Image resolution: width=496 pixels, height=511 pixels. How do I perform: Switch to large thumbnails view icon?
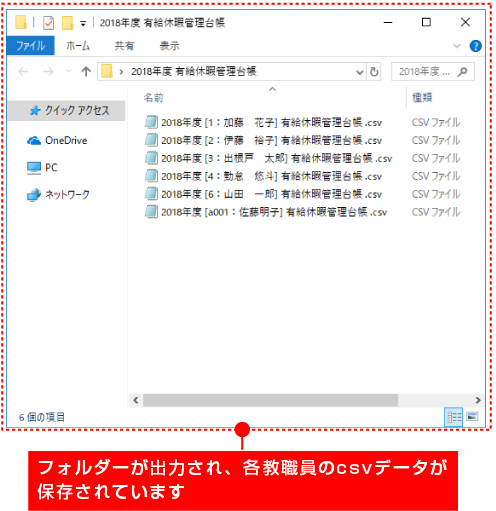[472, 416]
